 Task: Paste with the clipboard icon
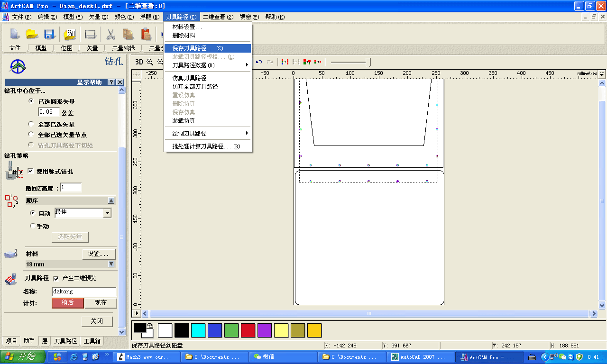pyautogui.click(x=146, y=34)
